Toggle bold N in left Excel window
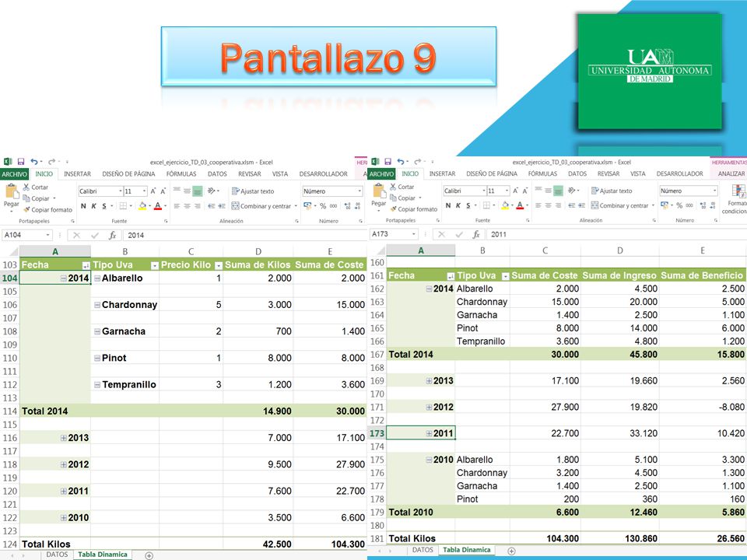The image size is (747, 560). point(83,206)
